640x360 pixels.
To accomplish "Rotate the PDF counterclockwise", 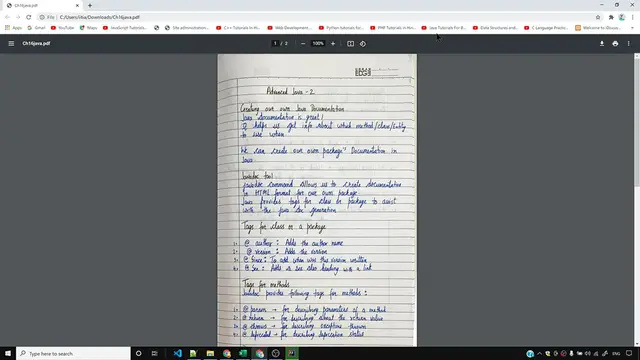I will click(x=363, y=43).
